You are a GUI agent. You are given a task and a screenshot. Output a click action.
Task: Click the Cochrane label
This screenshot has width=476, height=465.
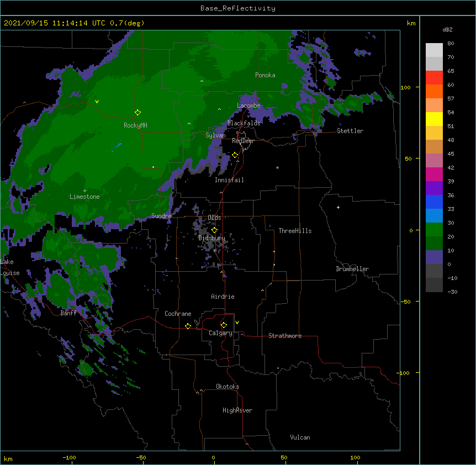coord(178,314)
